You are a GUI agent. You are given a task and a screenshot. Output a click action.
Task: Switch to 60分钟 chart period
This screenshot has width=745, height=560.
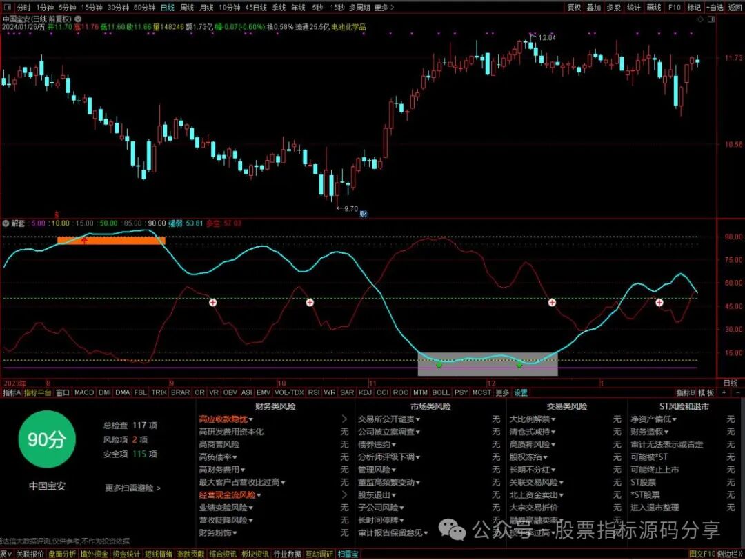(144, 7)
